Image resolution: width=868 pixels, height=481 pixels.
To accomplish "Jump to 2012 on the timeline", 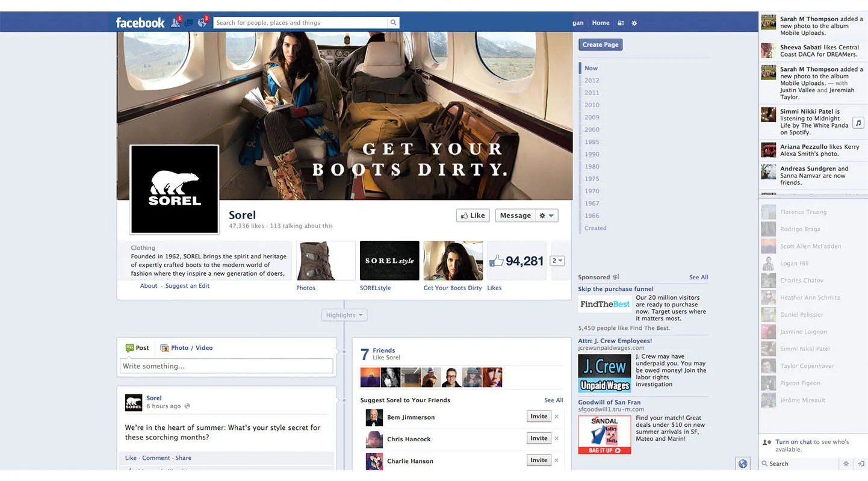I will point(592,80).
